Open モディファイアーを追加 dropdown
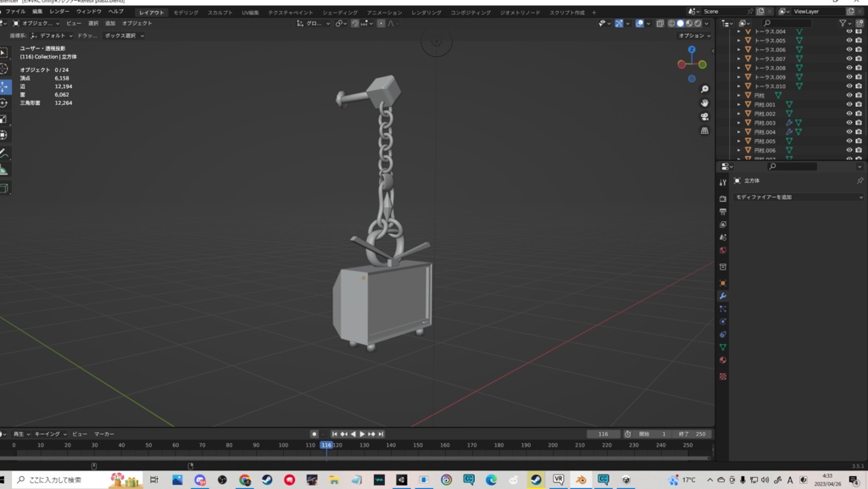Screen dimensions: 868x489 (x=798, y=197)
